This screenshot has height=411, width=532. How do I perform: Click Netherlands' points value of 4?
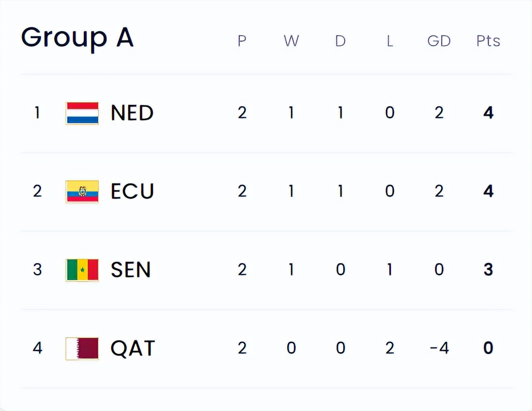(488, 113)
